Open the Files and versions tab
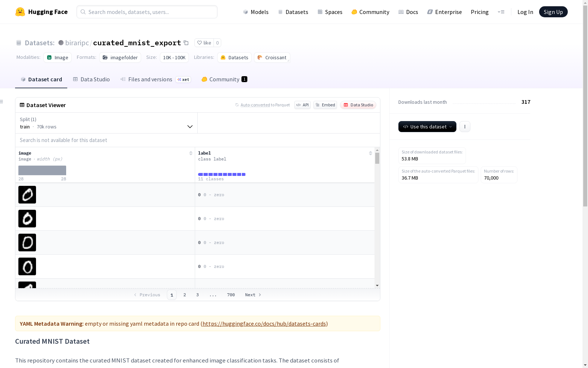Viewport: 588px width, 368px height. point(155,79)
